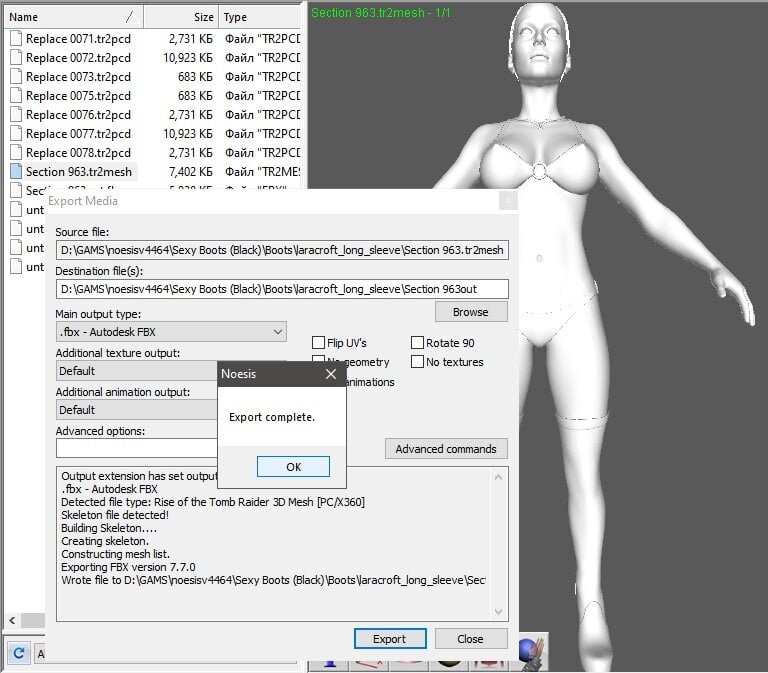Click the file icon of Replace 0075.tr2pcd
Viewport: 768px width, 673px height.
pos(16,96)
